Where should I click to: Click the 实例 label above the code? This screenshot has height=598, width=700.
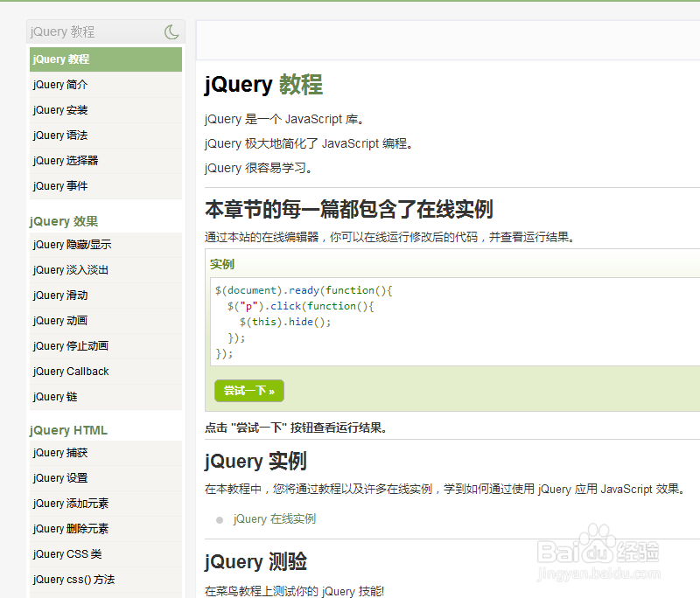(222, 264)
